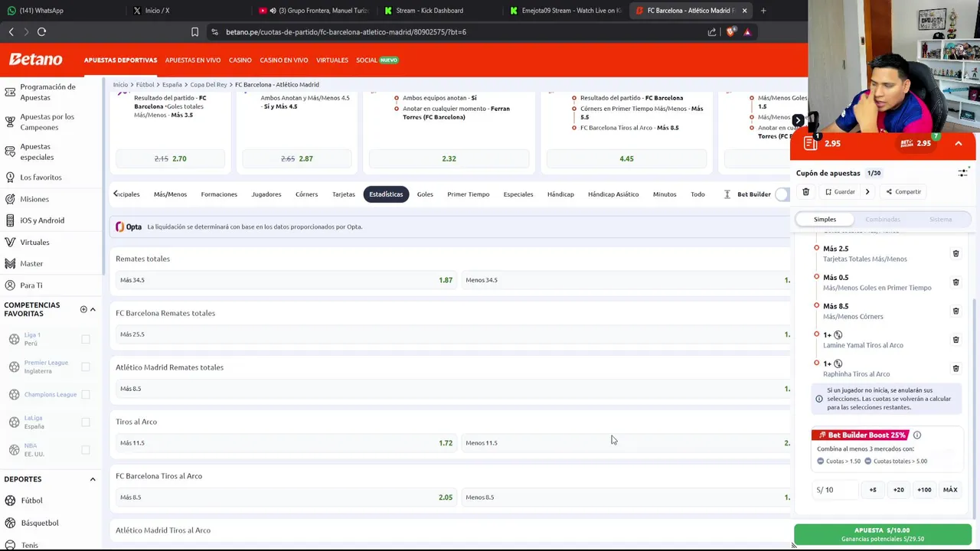Expand Guardar options arrow
The image size is (980, 551).
[x=867, y=192]
